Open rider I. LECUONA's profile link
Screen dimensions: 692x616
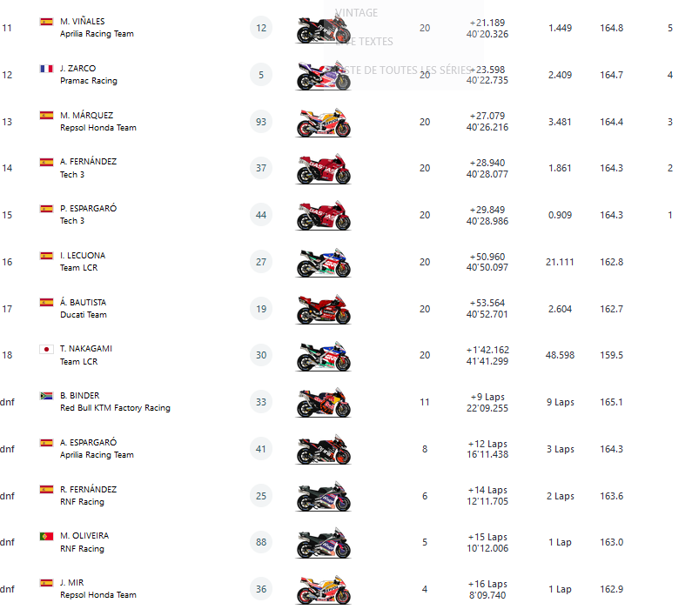click(x=83, y=255)
